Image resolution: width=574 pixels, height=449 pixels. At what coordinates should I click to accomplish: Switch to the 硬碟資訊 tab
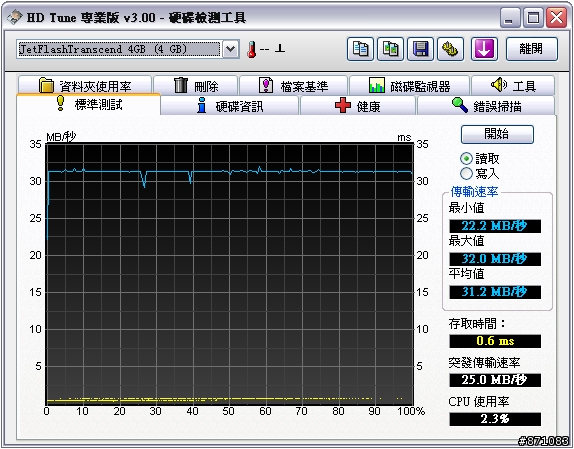230,106
